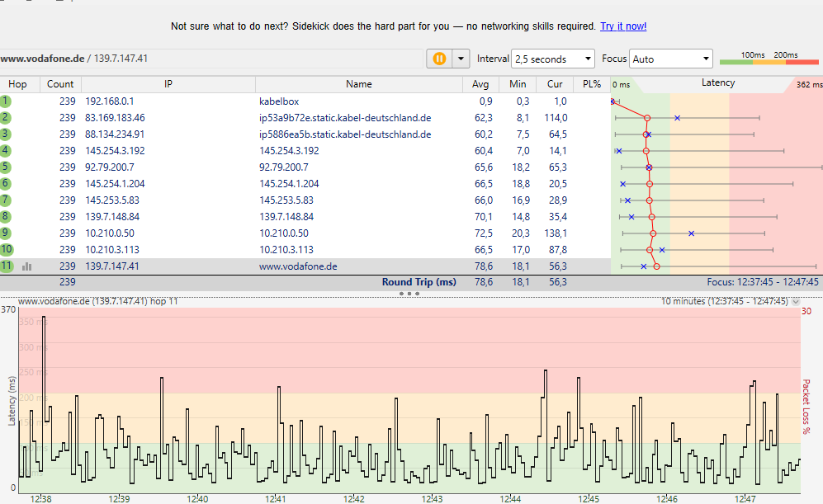
Task: Click the hop 10 green circle icon
Action: [x=7, y=250]
